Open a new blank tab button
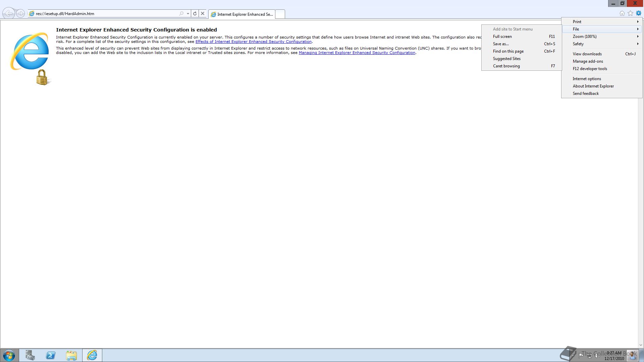This screenshot has width=644, height=362. point(280,14)
